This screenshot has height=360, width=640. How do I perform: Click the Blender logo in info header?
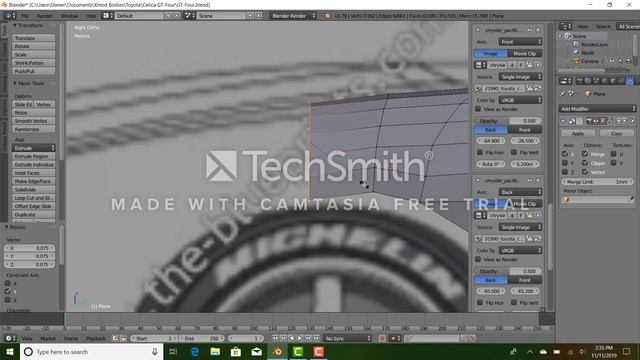click(x=328, y=16)
